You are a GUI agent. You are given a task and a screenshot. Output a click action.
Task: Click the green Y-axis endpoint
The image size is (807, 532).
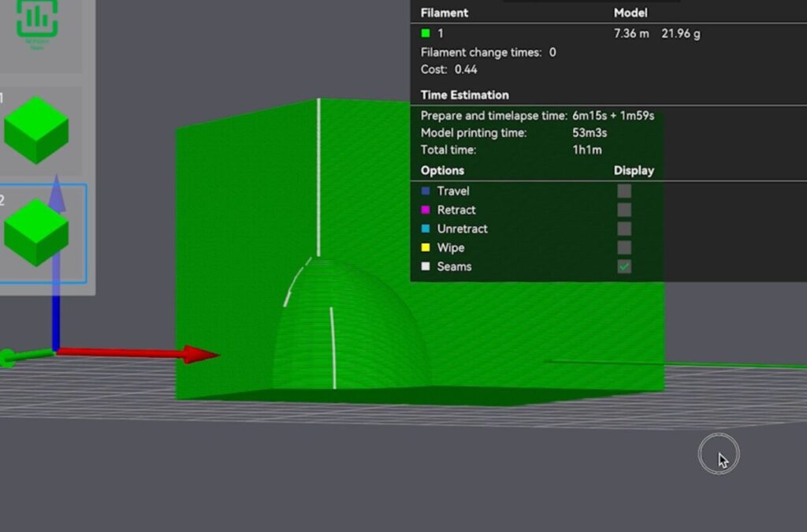(x=8, y=359)
